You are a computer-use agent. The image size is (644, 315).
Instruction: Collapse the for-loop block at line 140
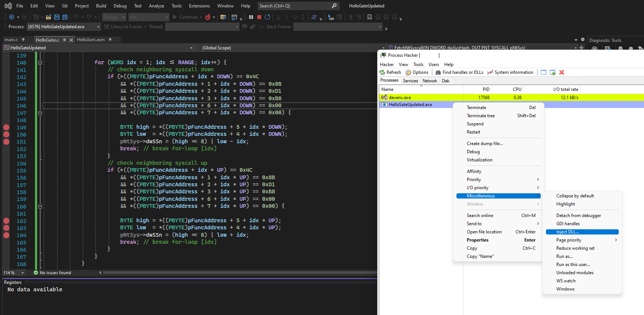(40, 63)
